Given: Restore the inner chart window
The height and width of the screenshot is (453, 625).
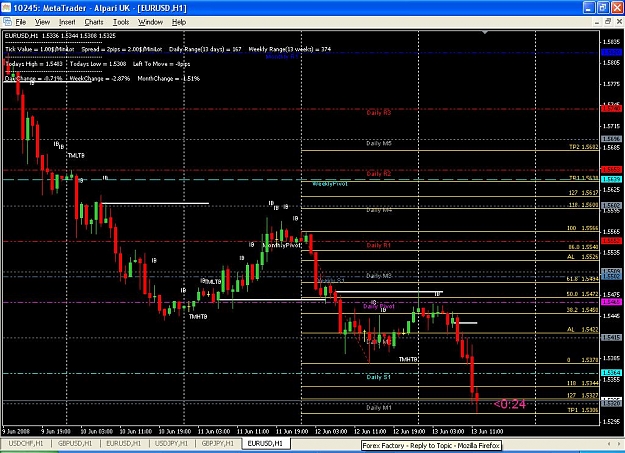Looking at the screenshot, I should click(608, 22).
